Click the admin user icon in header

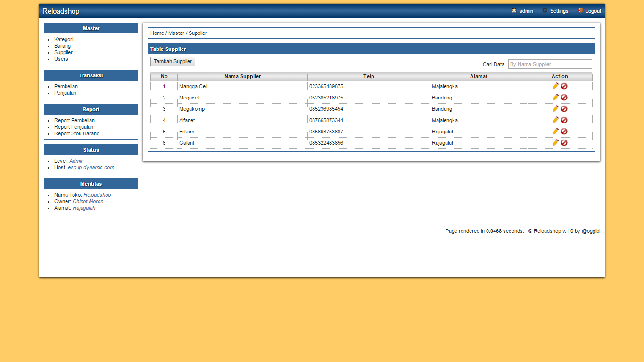tap(514, 10)
